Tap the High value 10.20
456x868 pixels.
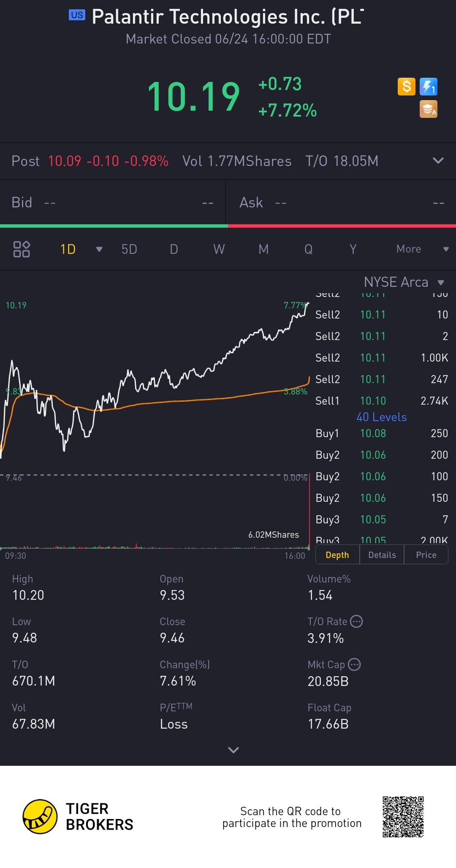28,595
